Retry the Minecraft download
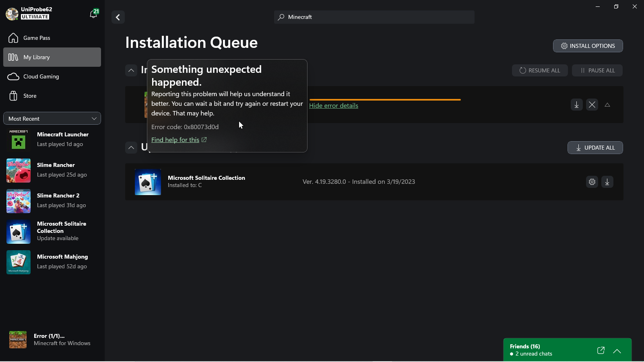The image size is (644, 362). point(576,105)
